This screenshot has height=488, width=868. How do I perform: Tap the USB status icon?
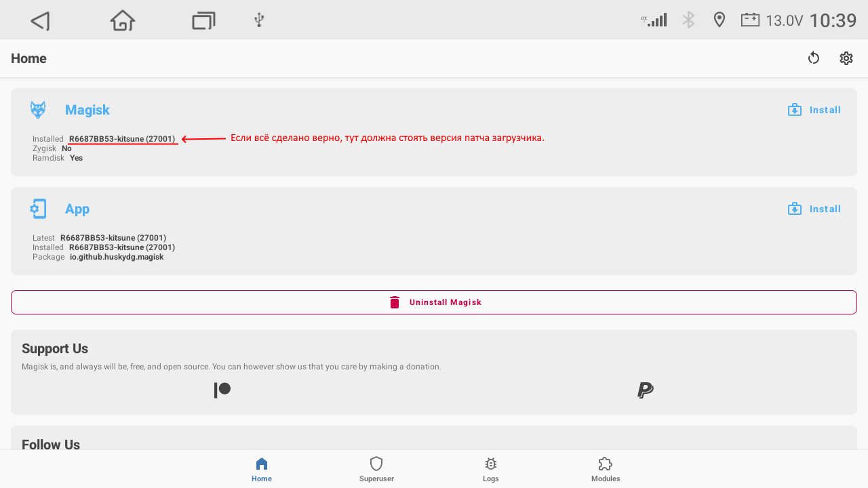258,20
